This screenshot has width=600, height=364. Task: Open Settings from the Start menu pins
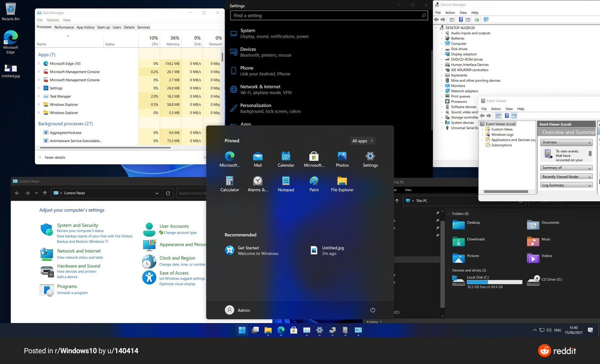point(370,159)
